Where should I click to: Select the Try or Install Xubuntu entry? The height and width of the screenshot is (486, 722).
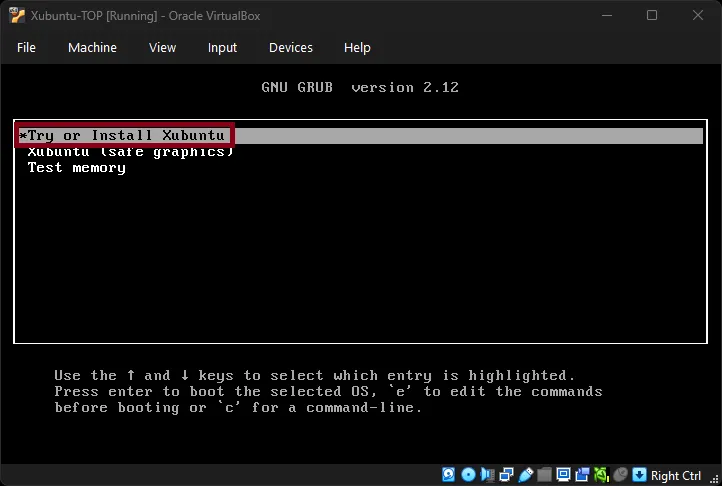tap(359, 135)
